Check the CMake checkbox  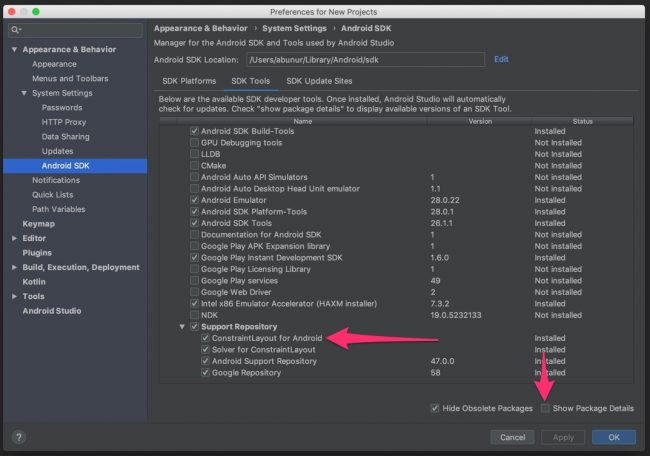coord(194,165)
